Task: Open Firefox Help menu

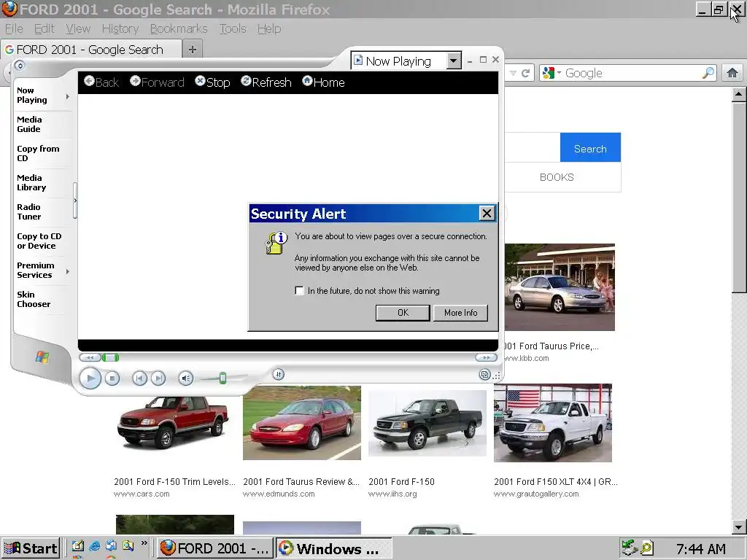Action: 269,28
